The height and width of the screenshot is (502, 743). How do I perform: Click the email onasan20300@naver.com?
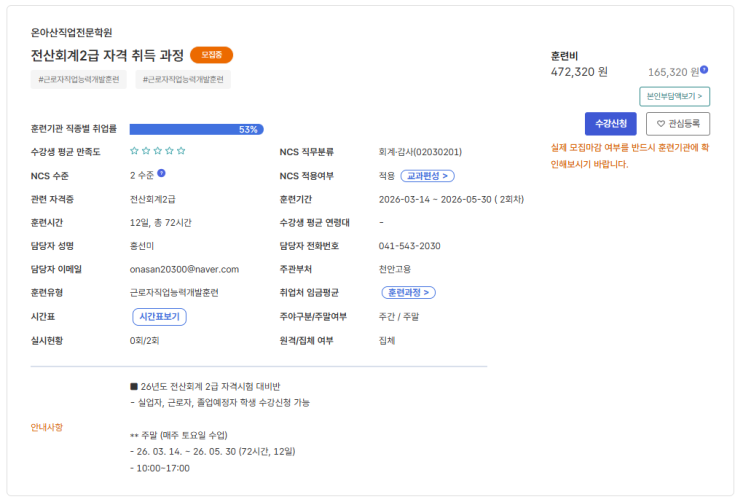[x=185, y=269]
